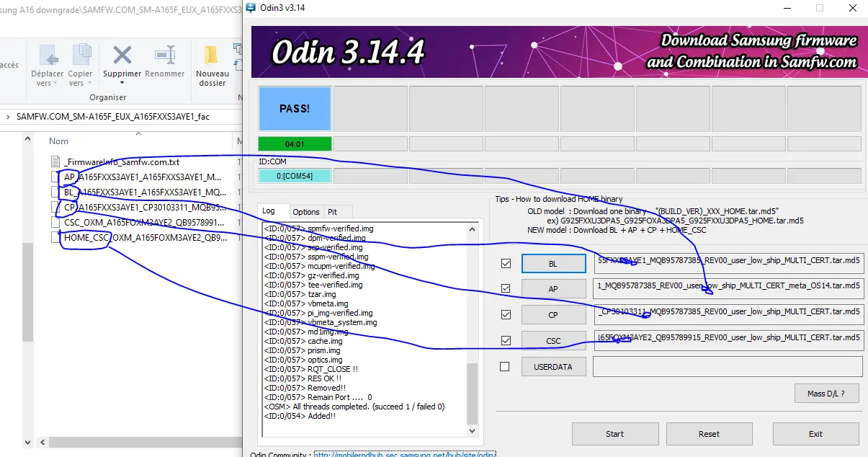
Task: Uncheck the AP checkbox in Odin
Action: (506, 289)
